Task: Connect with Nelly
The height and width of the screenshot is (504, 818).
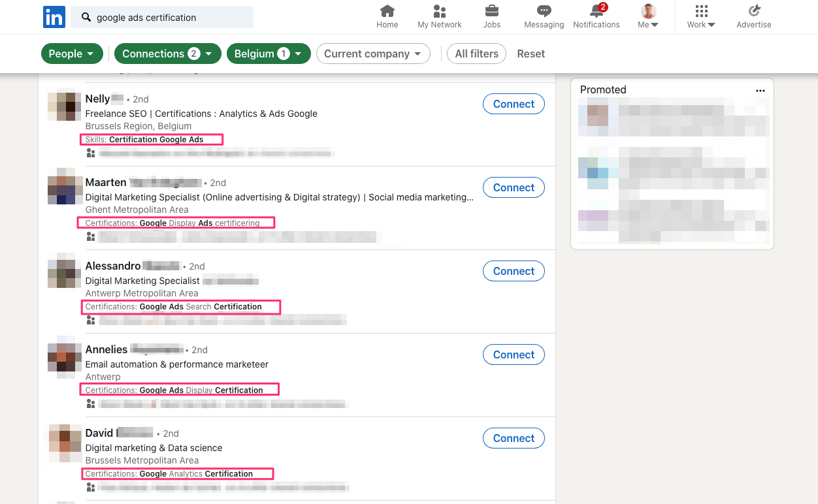Action: (514, 104)
